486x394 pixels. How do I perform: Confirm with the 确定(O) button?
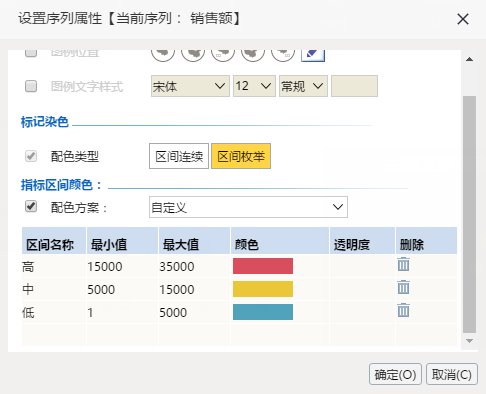point(395,374)
